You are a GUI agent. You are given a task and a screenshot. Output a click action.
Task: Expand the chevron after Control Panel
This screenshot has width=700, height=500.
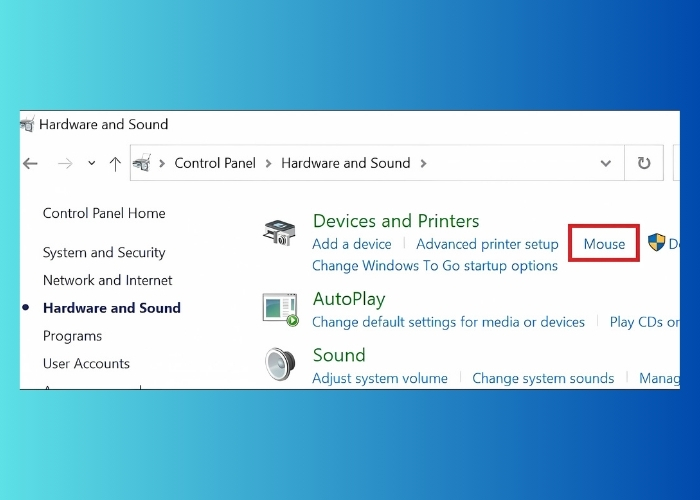268,163
